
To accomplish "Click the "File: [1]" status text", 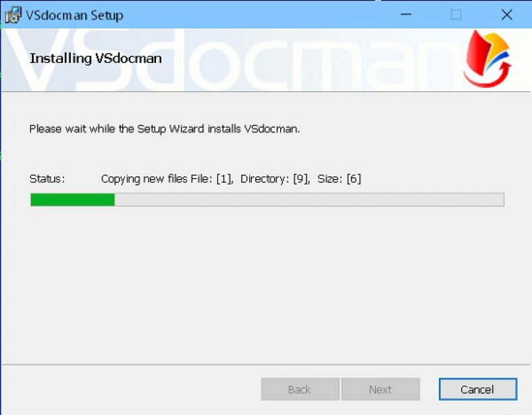I will (212, 179).
